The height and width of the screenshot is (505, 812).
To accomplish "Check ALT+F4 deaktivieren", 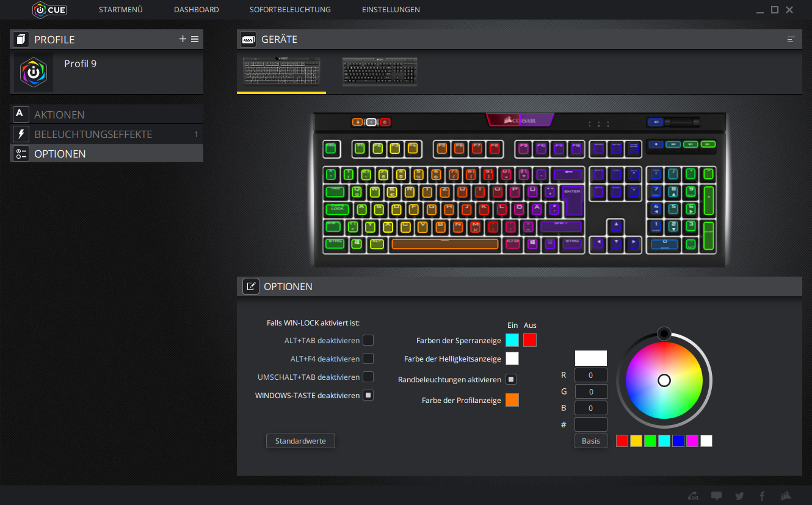I will [x=368, y=358].
